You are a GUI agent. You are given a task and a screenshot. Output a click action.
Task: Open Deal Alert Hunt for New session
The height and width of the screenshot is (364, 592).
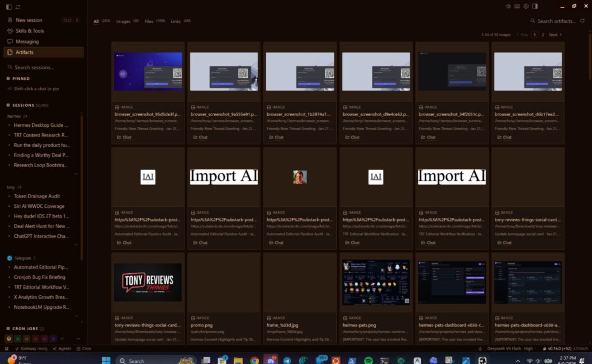pyautogui.click(x=41, y=226)
